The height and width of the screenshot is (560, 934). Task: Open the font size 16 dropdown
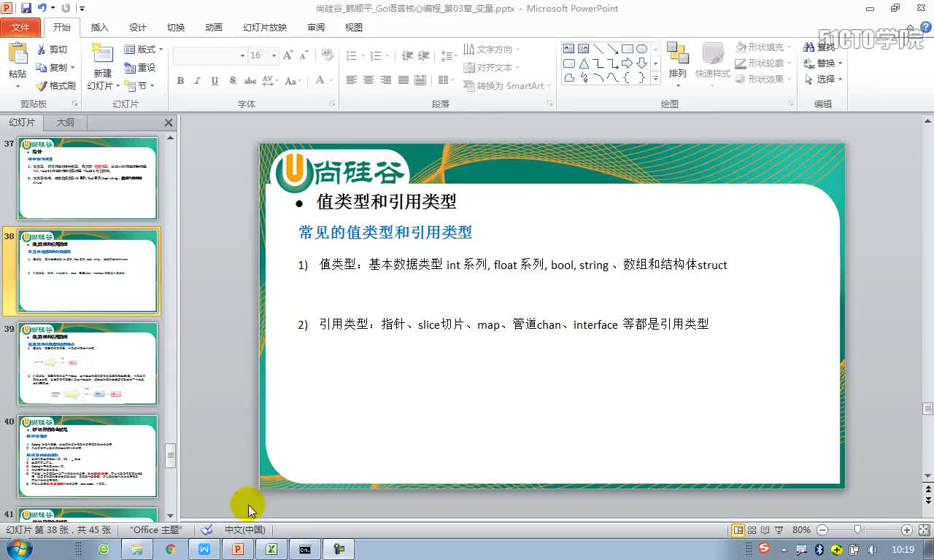click(274, 55)
